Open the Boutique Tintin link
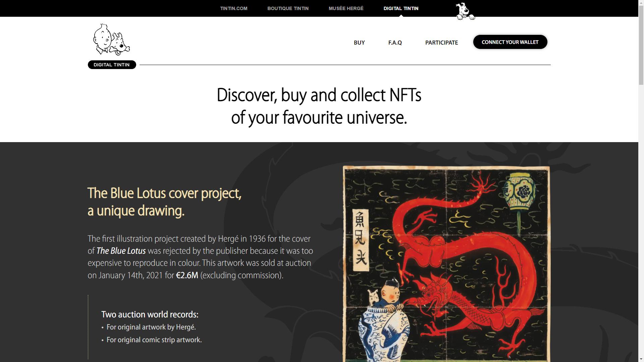644x362 pixels. (x=288, y=8)
